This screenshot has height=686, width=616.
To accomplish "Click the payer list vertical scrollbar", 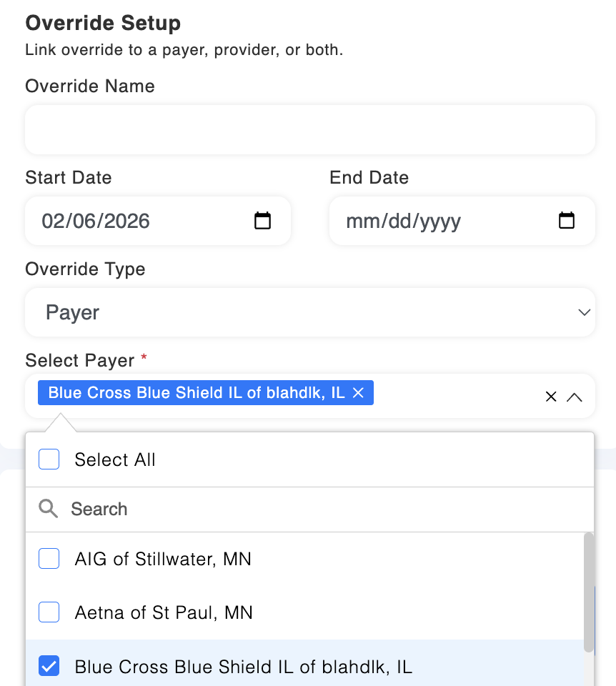I will click(x=589, y=592).
